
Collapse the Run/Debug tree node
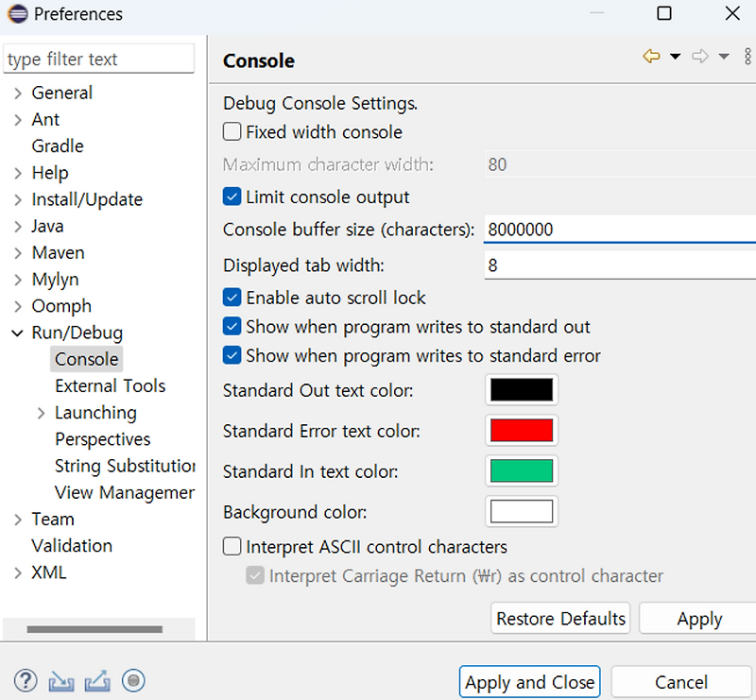click(18, 333)
